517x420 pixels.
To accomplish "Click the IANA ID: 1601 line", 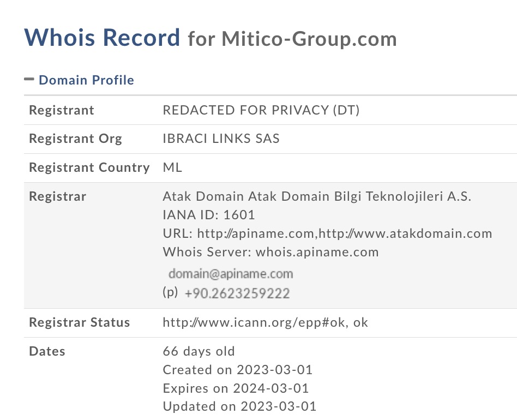I will point(209,215).
